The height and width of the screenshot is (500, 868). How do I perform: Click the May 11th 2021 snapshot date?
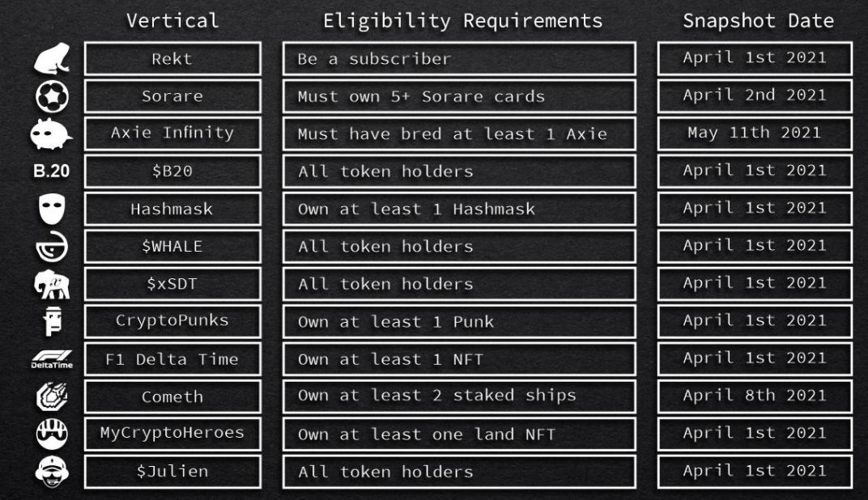(755, 133)
